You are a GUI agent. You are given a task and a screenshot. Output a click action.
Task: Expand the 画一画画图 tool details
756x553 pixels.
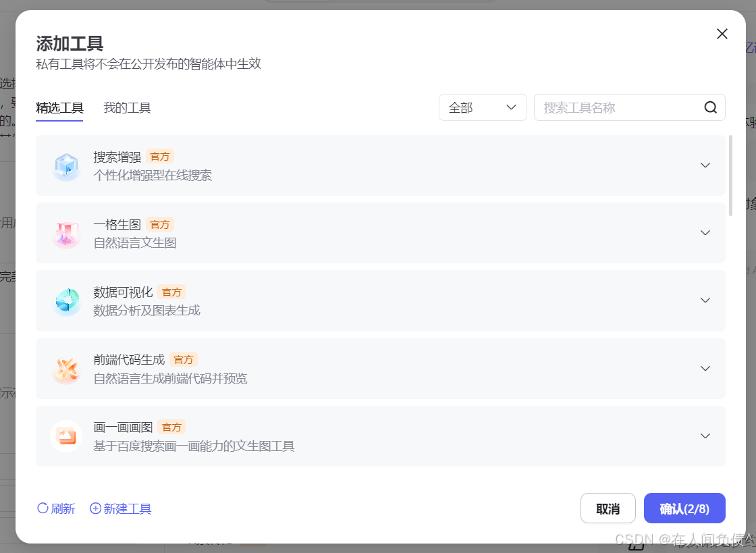(x=705, y=436)
